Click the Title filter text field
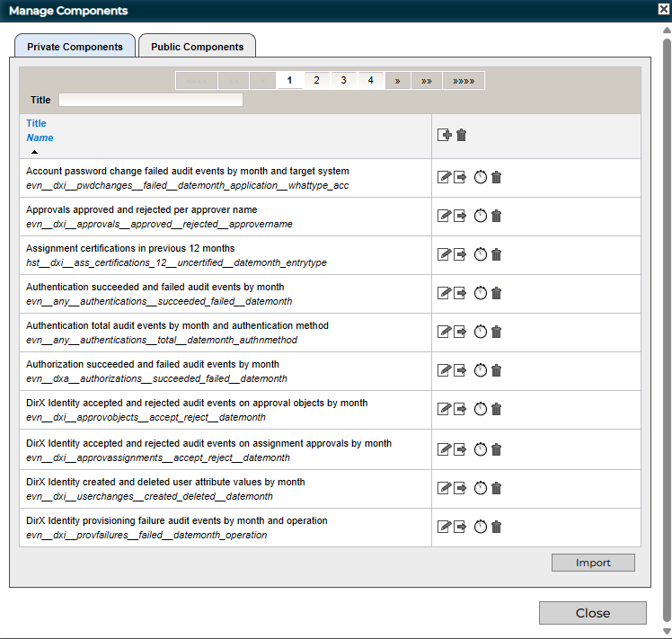Image resolution: width=672 pixels, height=639 pixels. point(150,100)
